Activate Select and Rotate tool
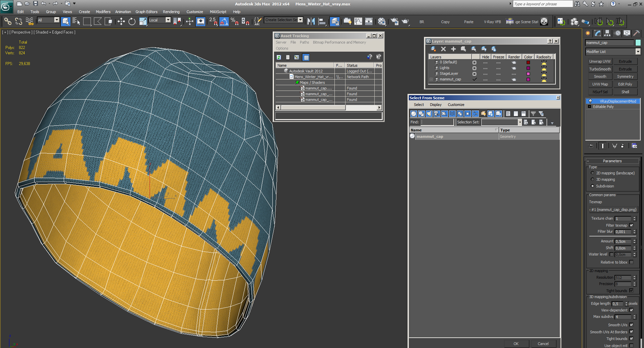 132,21
